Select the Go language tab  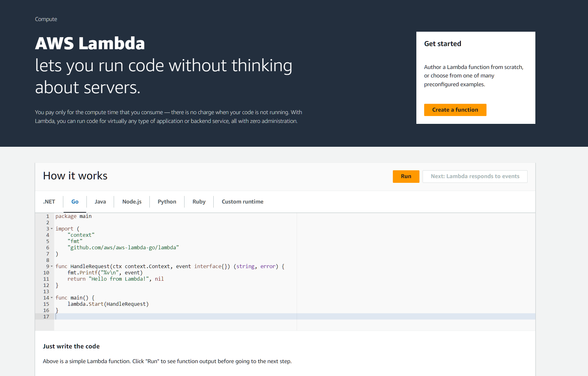[75, 202]
